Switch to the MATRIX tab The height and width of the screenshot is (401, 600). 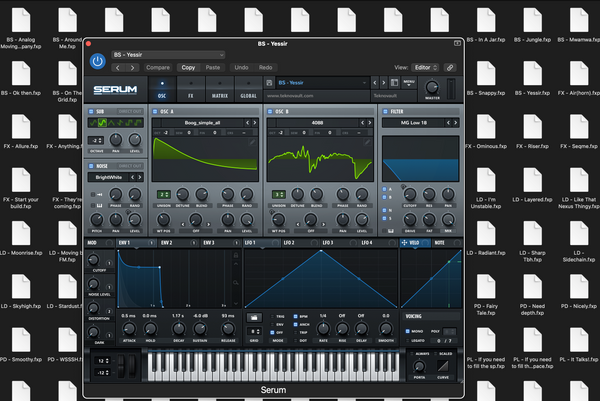click(x=220, y=89)
